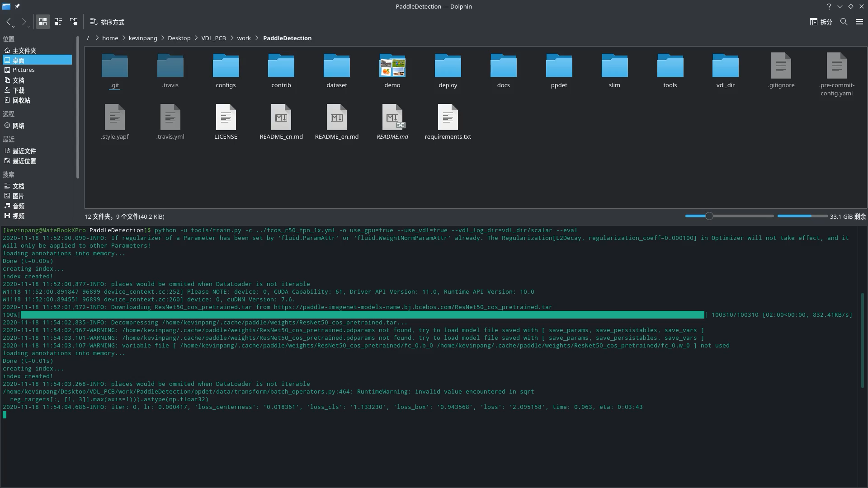
Task: Navigate forward using the forward arrow
Action: (x=24, y=22)
